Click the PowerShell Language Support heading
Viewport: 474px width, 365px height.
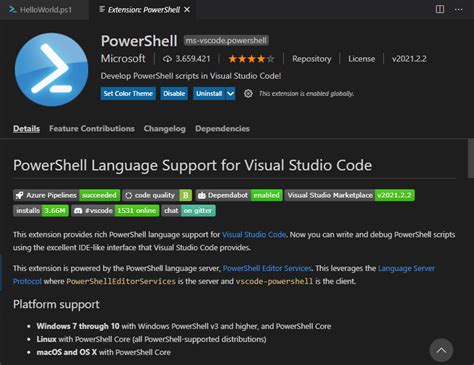[192, 165]
